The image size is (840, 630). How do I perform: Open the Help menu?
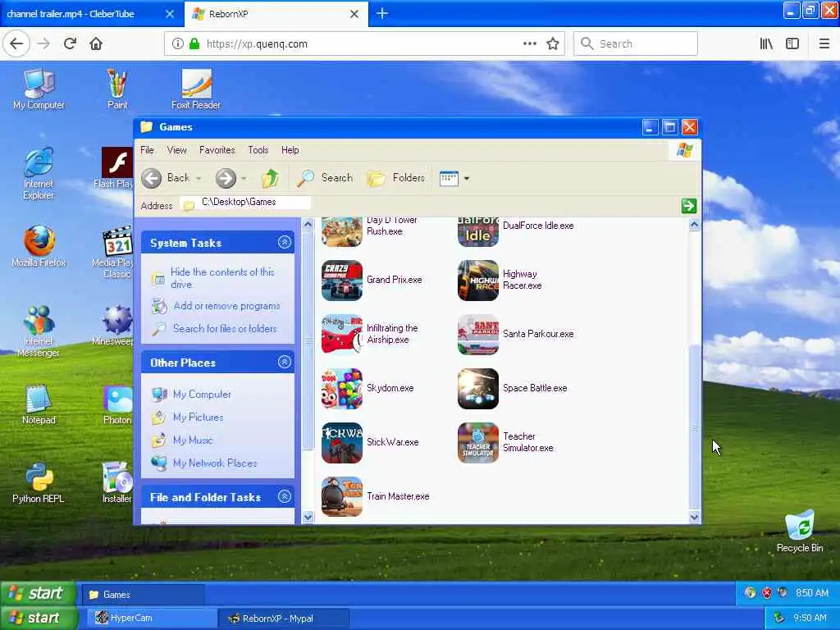click(290, 150)
